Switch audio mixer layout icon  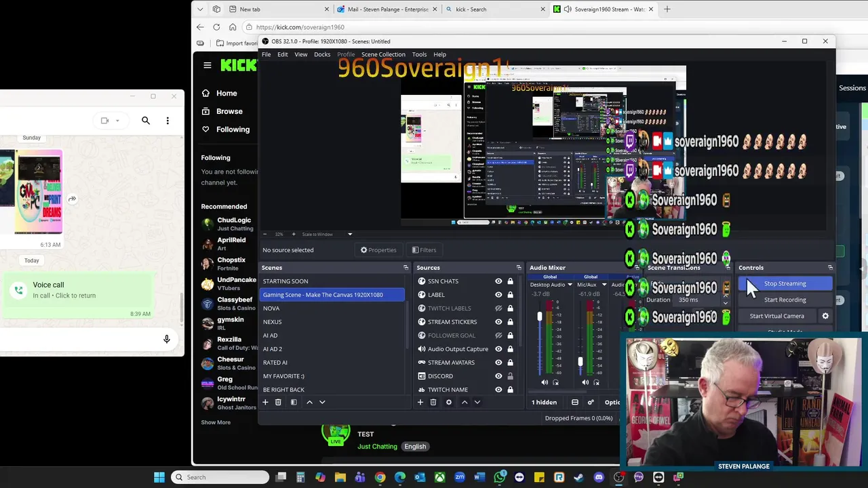coord(575,402)
